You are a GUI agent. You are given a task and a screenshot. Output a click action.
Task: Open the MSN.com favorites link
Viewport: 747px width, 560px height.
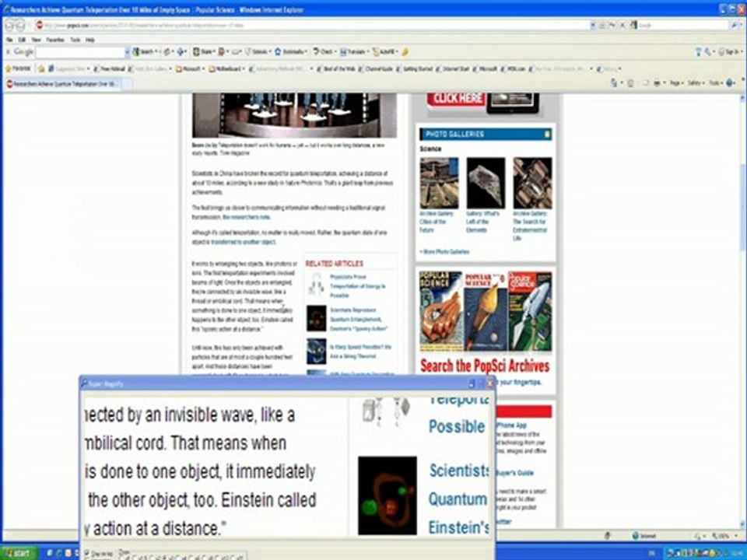pyautogui.click(x=513, y=68)
